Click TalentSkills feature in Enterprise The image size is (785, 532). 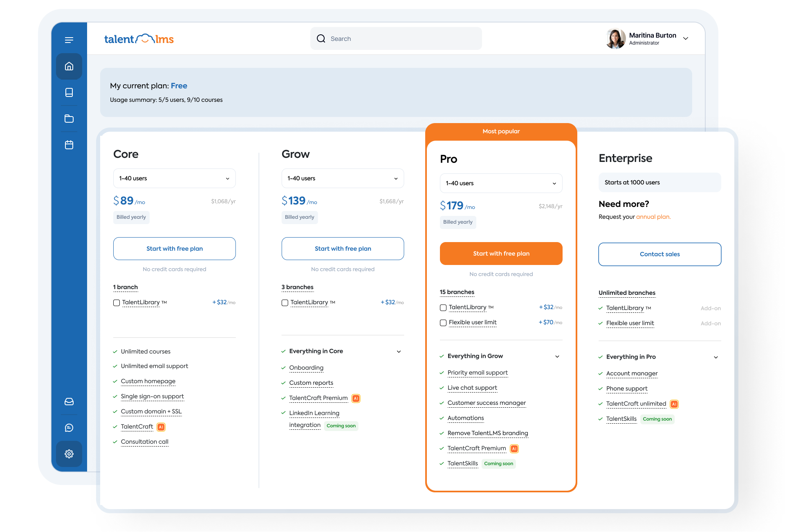click(x=621, y=419)
